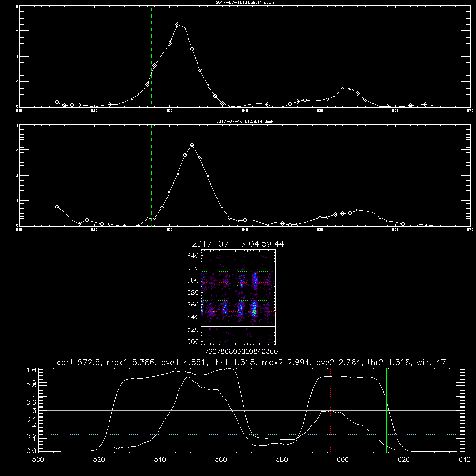The width and height of the screenshot is (476, 476).
Task: Click the secondary peak marker in dawn plot
Action: [x=350, y=89]
